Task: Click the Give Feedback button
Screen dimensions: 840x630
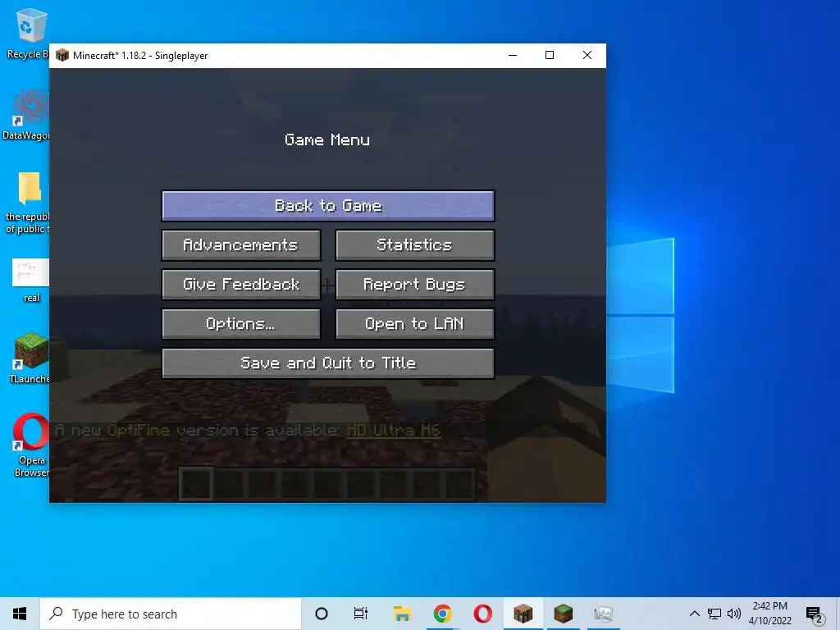Action: pos(241,285)
